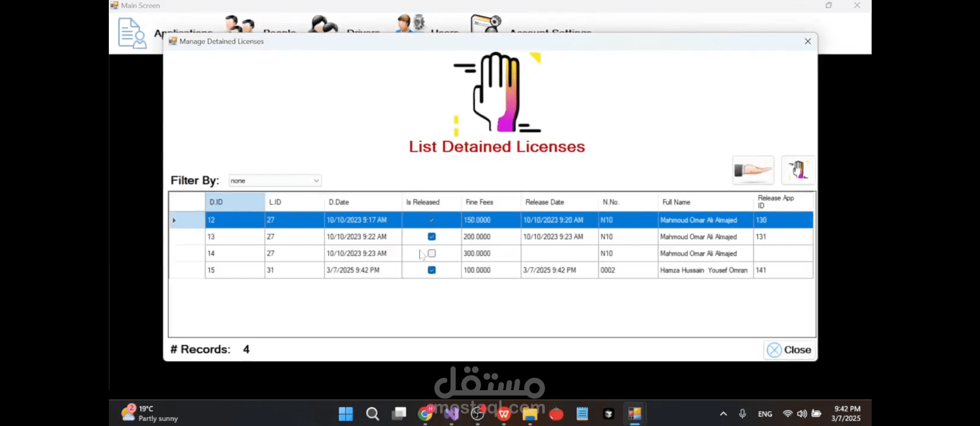Image resolution: width=980 pixels, height=426 pixels.
Task: Click detain date 3/7/2025 9:42 PM cell
Action: (363, 270)
